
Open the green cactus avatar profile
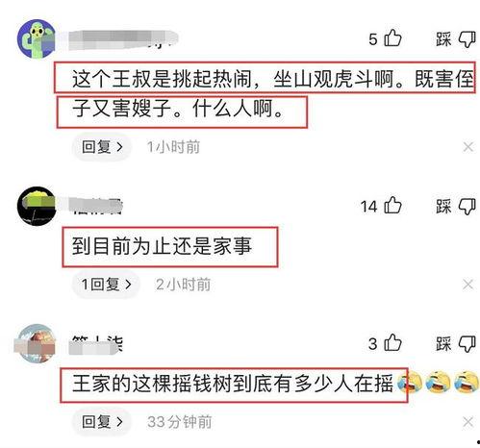[37, 38]
